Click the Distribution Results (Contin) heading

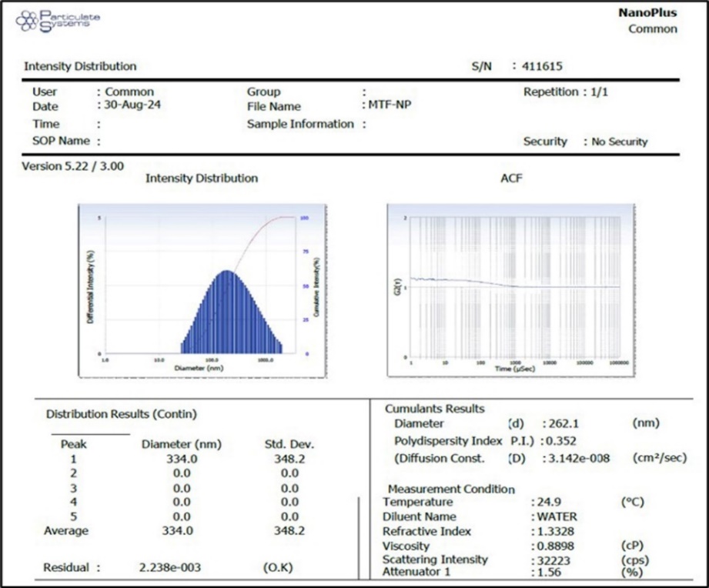tap(122, 414)
